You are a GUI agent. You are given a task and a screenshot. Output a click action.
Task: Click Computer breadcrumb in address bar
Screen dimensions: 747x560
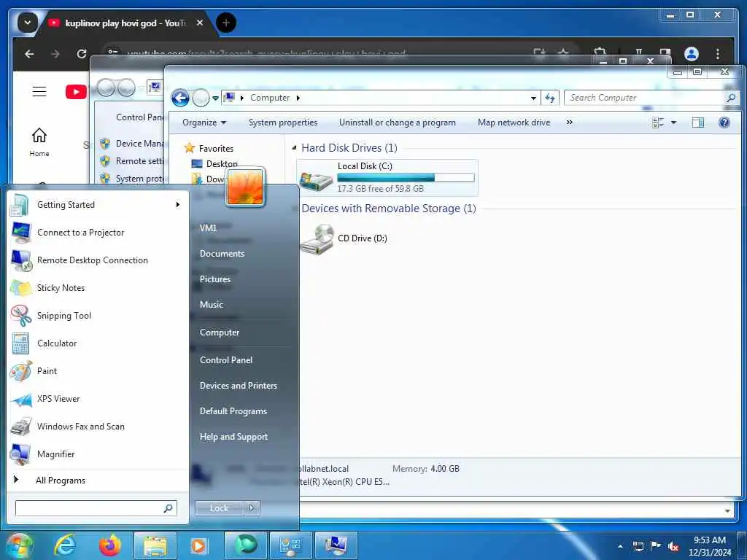coord(270,98)
